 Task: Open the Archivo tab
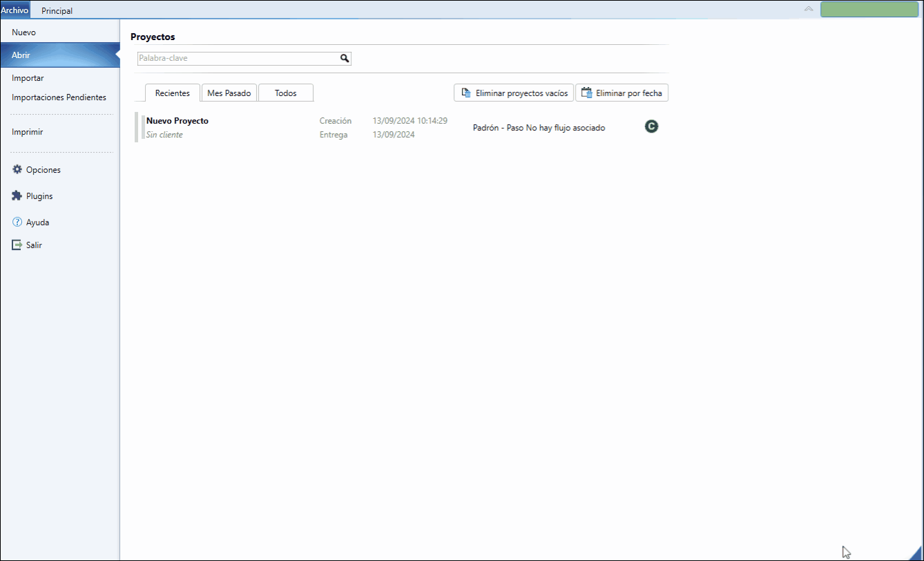[15, 10]
